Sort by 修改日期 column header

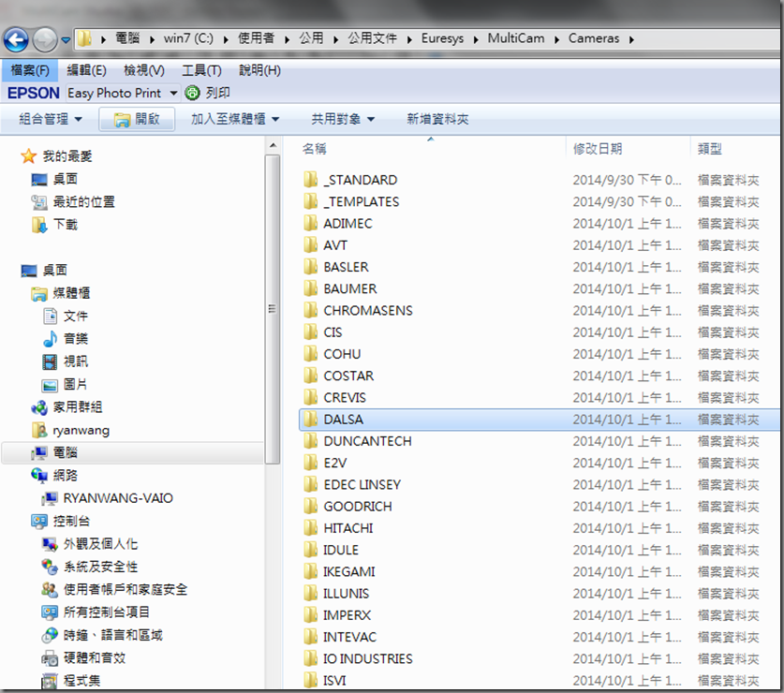[598, 149]
